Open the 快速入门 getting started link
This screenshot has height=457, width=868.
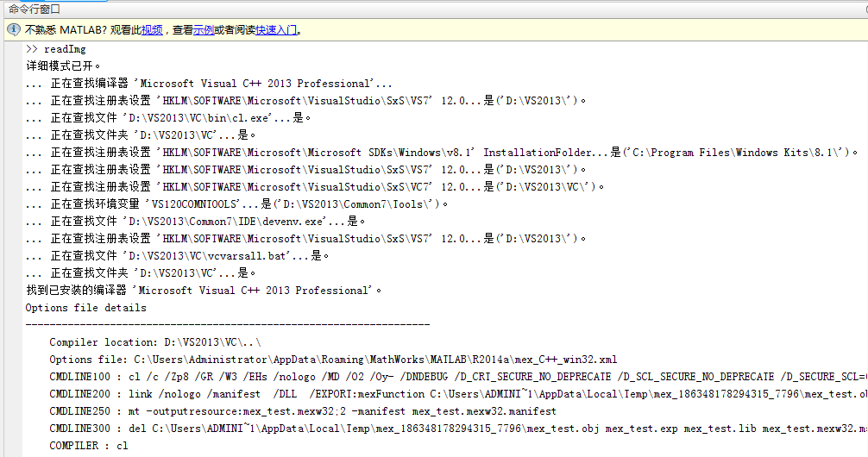(276, 30)
